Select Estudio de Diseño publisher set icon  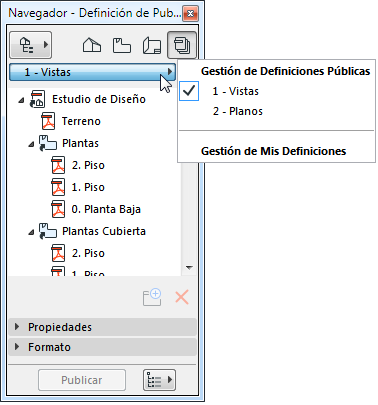tap(37, 99)
